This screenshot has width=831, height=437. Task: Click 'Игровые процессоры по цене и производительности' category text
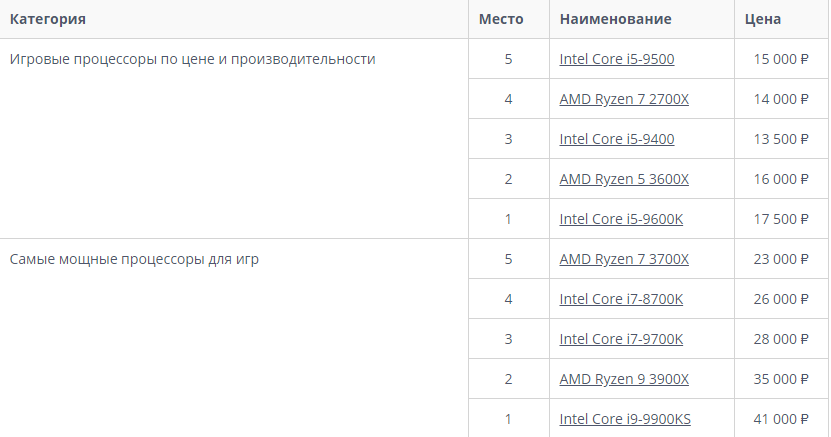[x=192, y=59]
